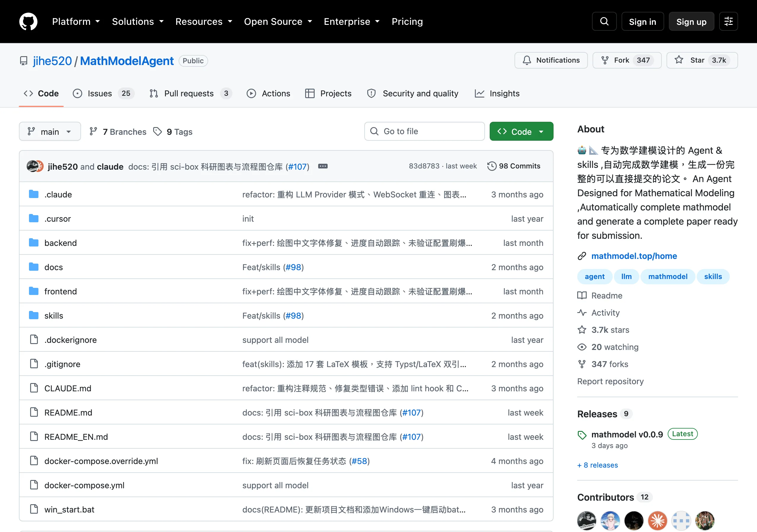Screen dimensions: 757x532
Task: Expand the Platform menu
Action: (x=76, y=21)
